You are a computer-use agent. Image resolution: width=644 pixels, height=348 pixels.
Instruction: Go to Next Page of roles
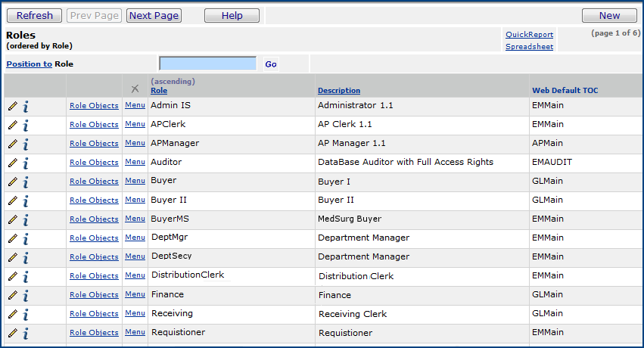click(x=154, y=16)
